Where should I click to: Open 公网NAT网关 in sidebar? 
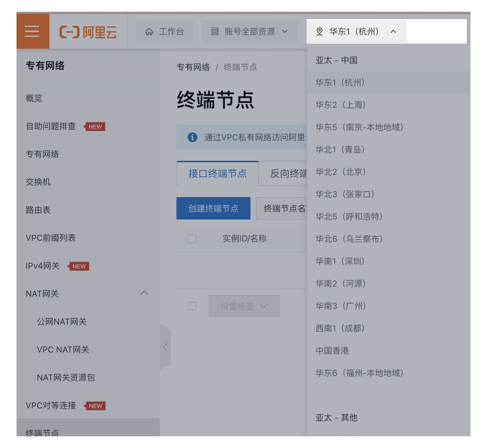(x=62, y=322)
